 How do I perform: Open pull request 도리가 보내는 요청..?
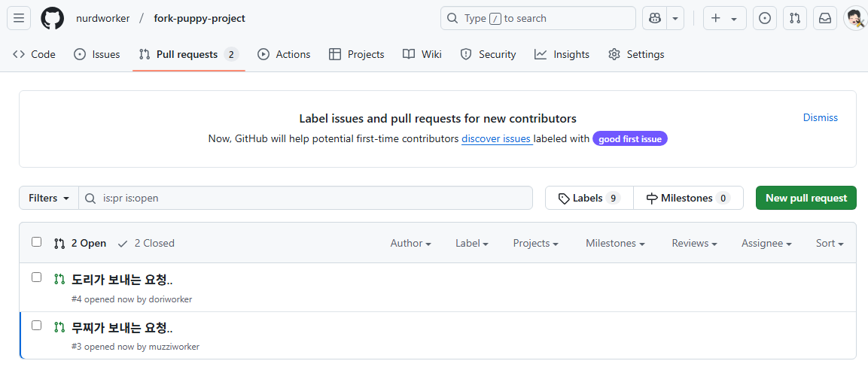click(123, 280)
